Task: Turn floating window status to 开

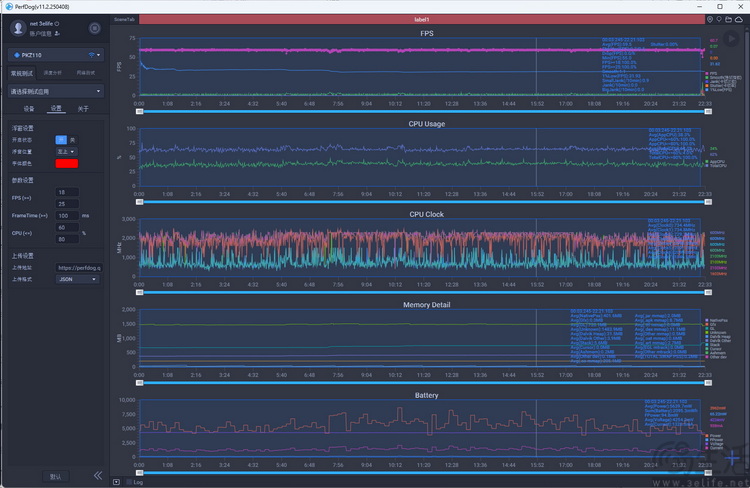Action: (61, 140)
